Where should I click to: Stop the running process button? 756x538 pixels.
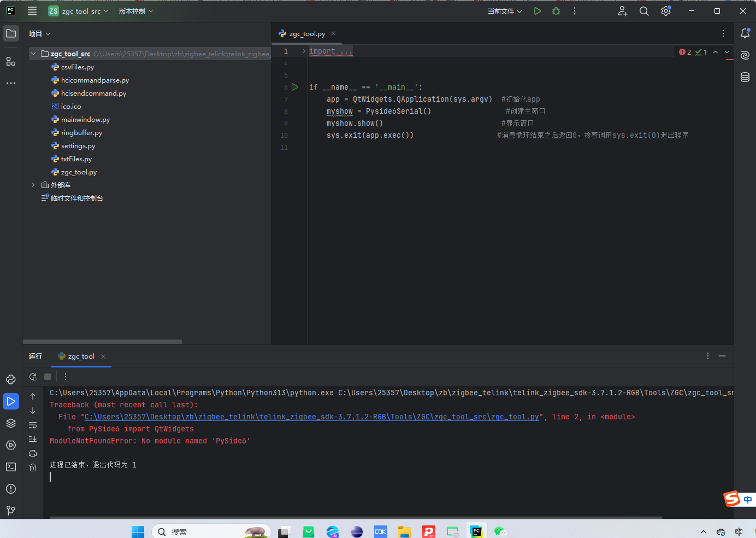tap(48, 377)
